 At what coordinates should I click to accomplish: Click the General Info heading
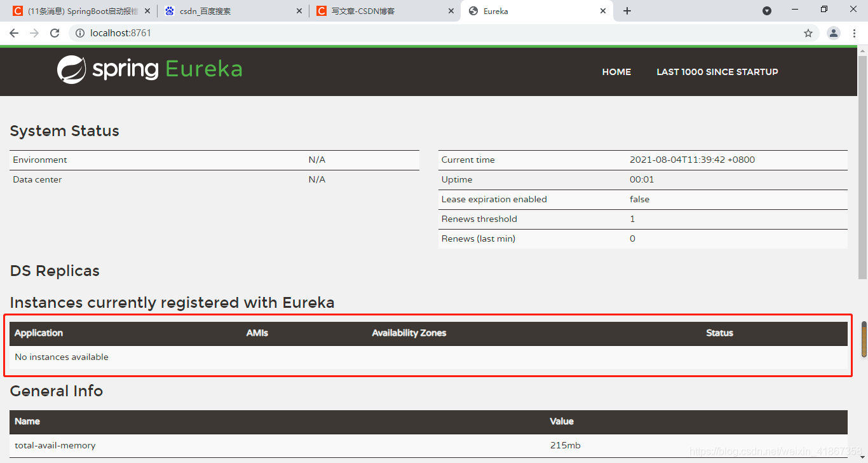[57, 391]
